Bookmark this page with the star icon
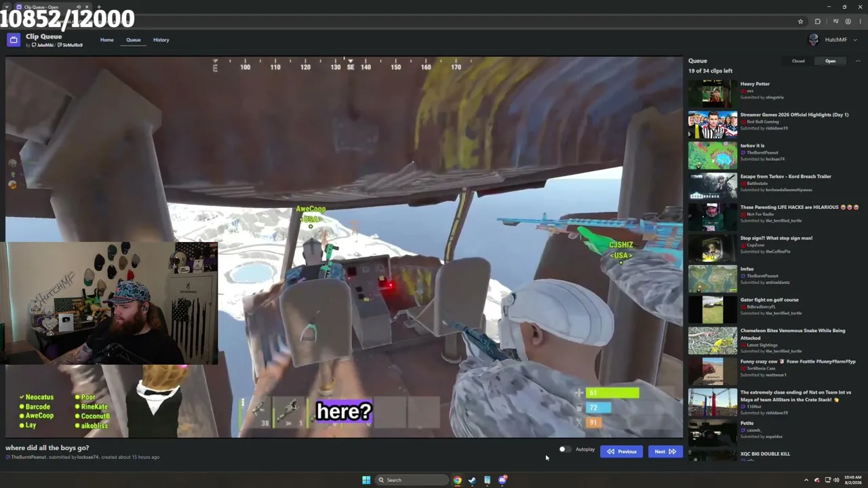 click(x=800, y=21)
